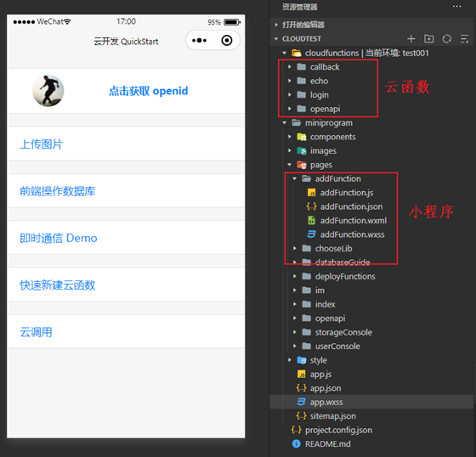Expand the userConsole folder arrow
The image size is (476, 457).
tap(294, 347)
